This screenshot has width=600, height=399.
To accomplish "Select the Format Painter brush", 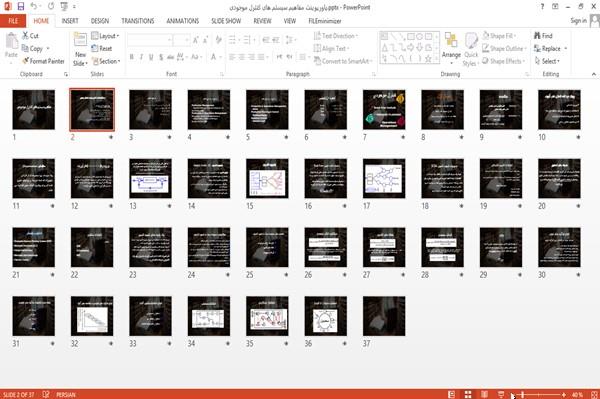I will (x=26, y=61).
